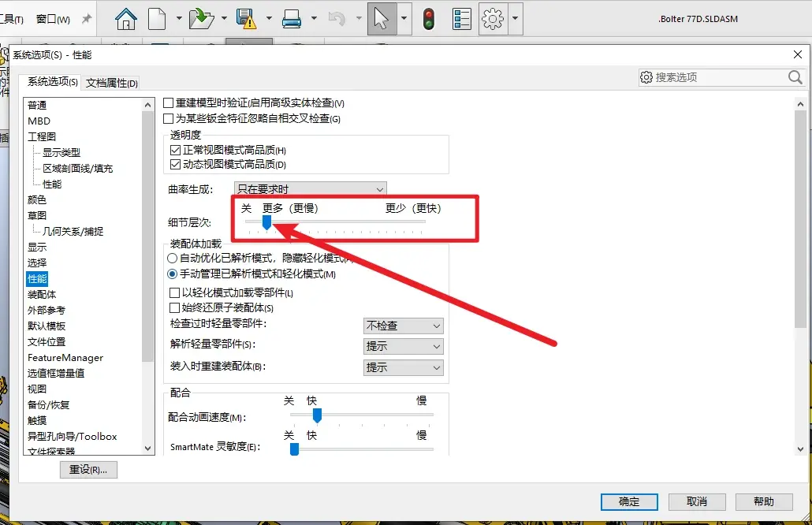The image size is (812, 525).
Task: Open the 曲率生成 dropdown
Action: (310, 189)
